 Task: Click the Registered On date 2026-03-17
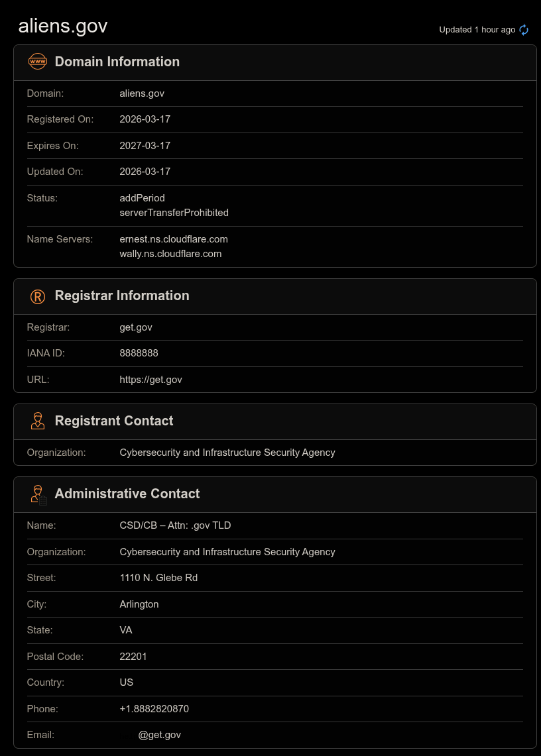[145, 119]
